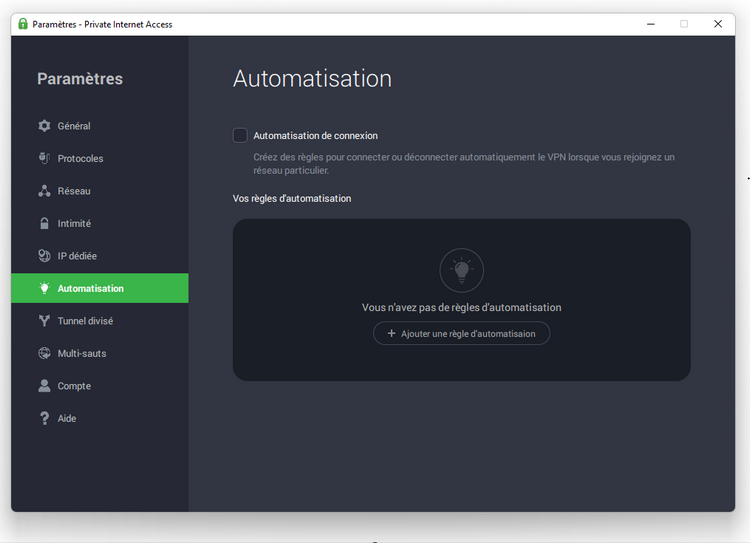Click the Vos règles d'automatisation heading
Viewport: 750px width, 543px height.
pyautogui.click(x=292, y=199)
